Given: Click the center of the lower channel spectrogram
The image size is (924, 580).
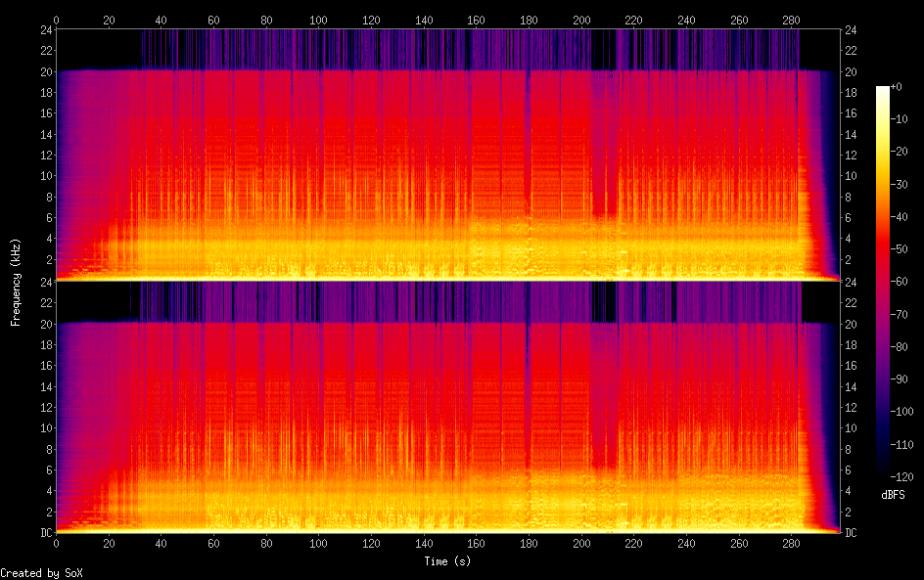Looking at the screenshot, I should (x=448, y=407).
